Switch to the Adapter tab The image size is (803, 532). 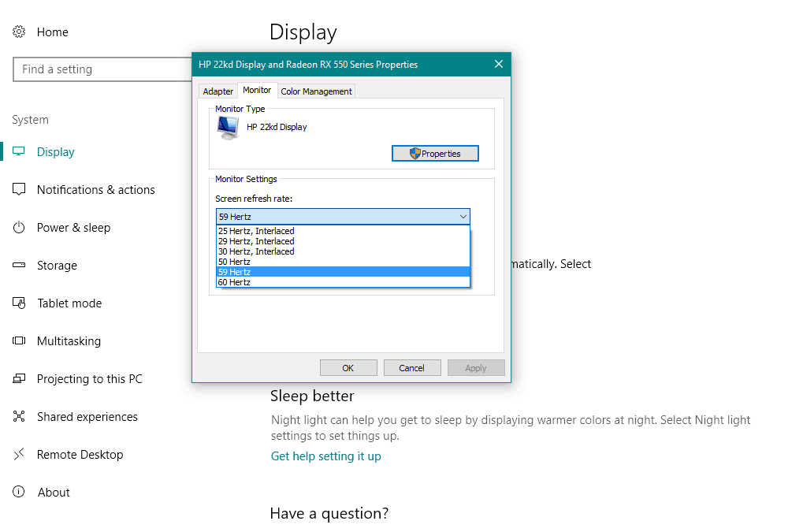218,91
